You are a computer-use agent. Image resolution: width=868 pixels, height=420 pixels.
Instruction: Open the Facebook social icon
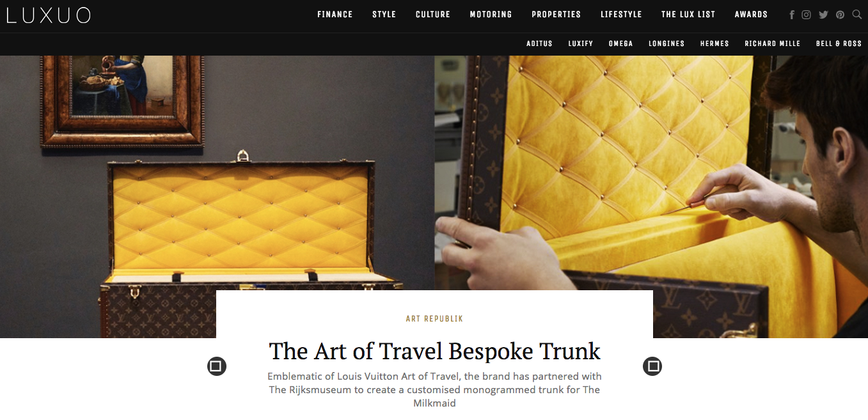792,15
